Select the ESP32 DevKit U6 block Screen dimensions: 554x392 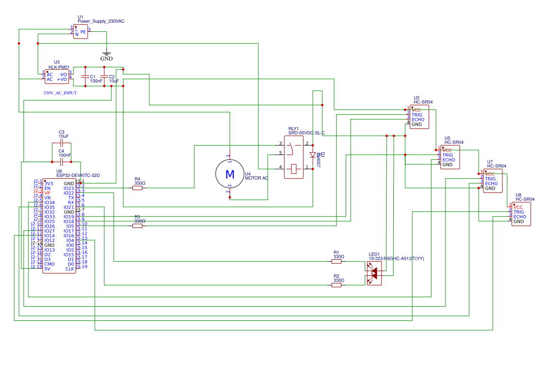tap(59, 226)
